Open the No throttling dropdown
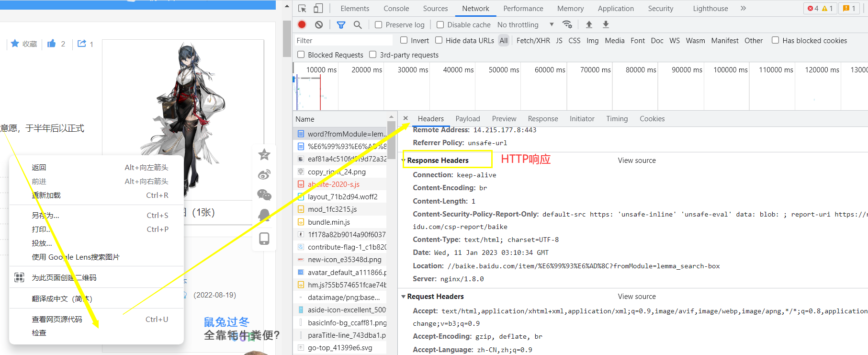 525,24
